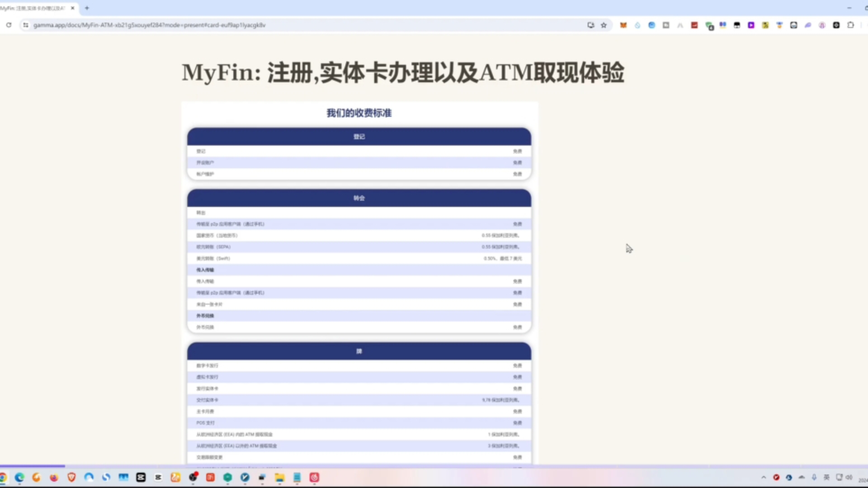Click the 交付实体卡 row
This screenshot has height=488, width=868.
coord(359,400)
